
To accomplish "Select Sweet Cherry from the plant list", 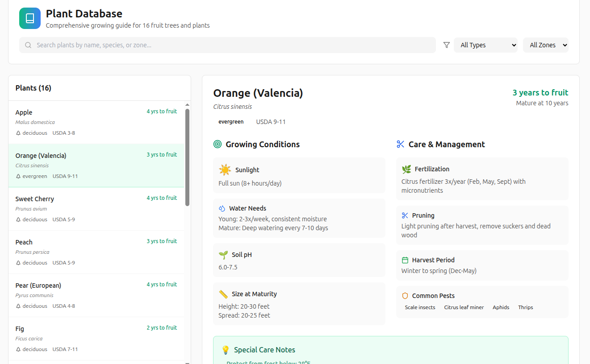I will click(x=96, y=208).
